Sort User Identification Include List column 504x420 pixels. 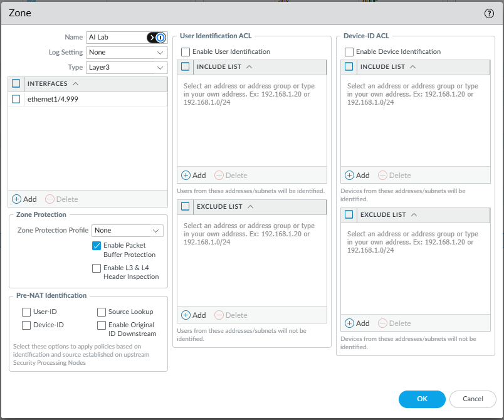tap(260, 67)
